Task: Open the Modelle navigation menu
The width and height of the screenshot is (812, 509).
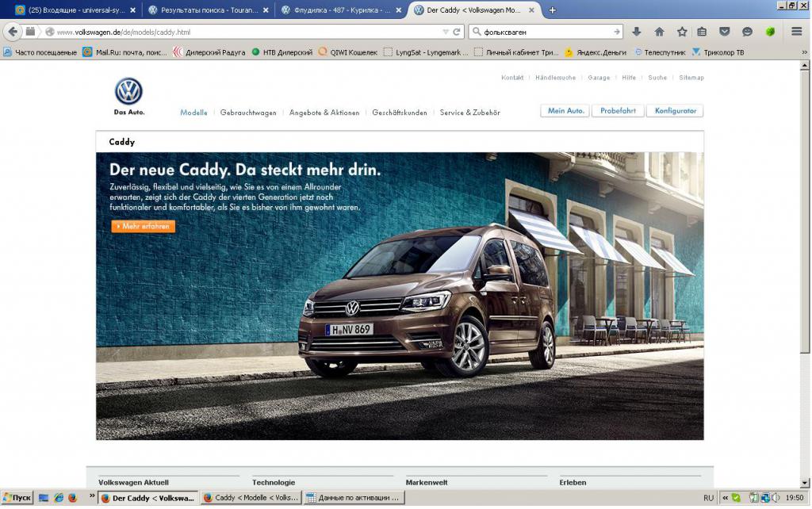Action: tap(193, 113)
